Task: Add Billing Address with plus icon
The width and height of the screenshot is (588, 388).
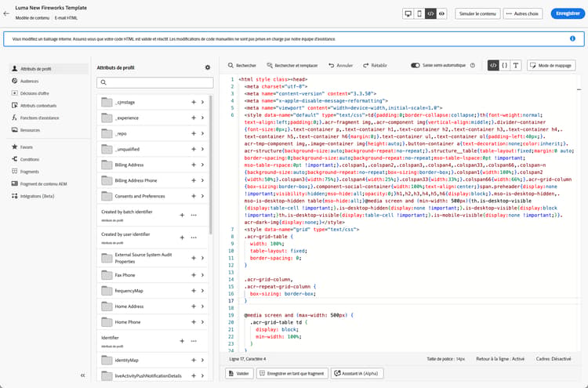Action: pos(194,165)
